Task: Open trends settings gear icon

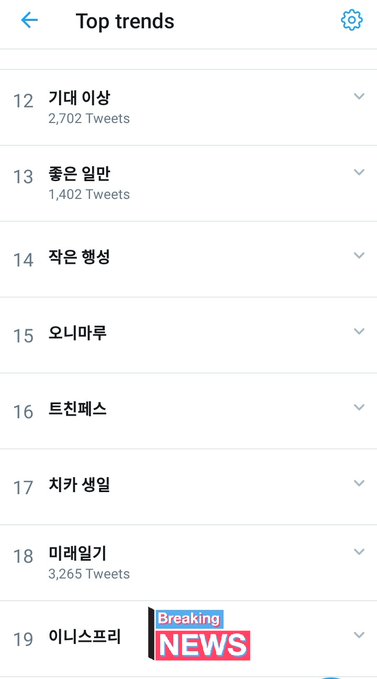Action: pos(351,20)
